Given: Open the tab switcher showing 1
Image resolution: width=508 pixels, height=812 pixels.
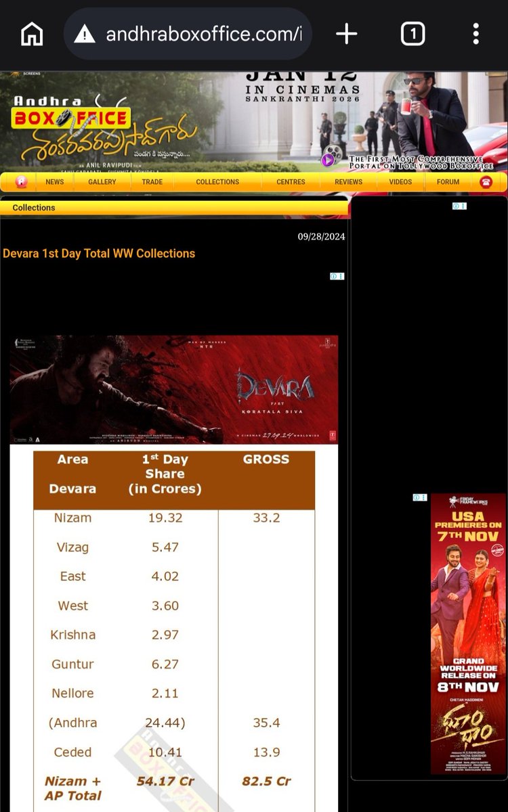Looking at the screenshot, I should pos(413,34).
